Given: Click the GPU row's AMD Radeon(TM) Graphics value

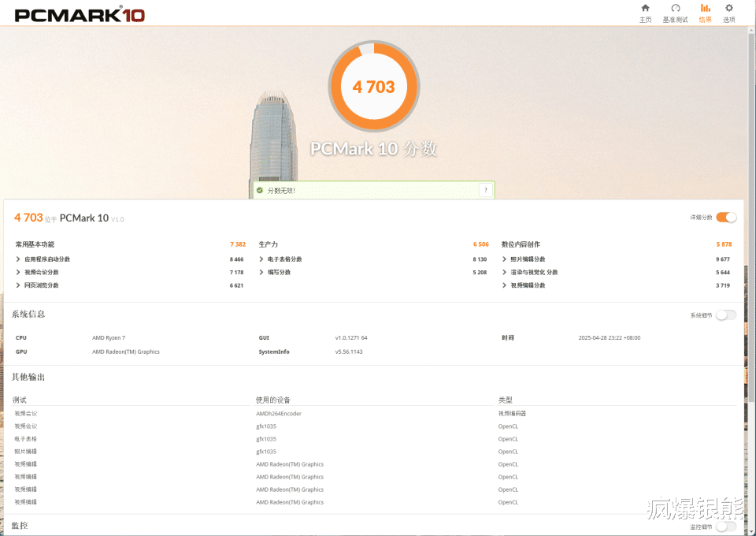Looking at the screenshot, I should click(126, 352).
